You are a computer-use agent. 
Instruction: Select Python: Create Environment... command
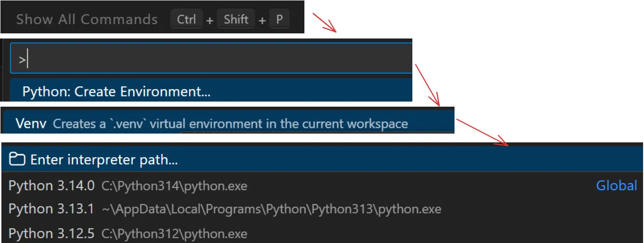click(x=116, y=92)
